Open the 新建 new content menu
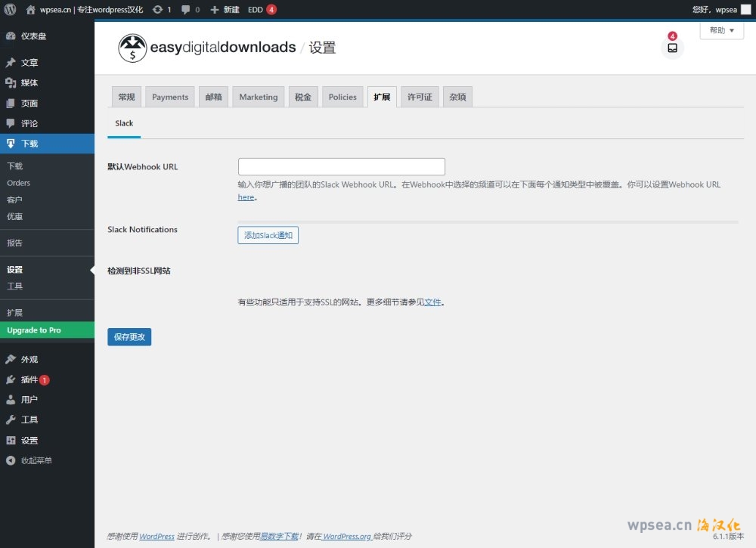 pyautogui.click(x=225, y=10)
